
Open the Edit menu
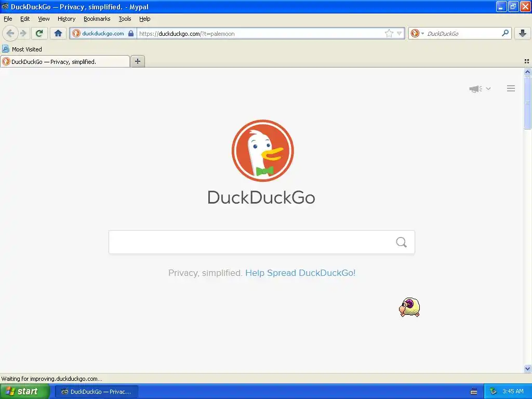coord(25,19)
